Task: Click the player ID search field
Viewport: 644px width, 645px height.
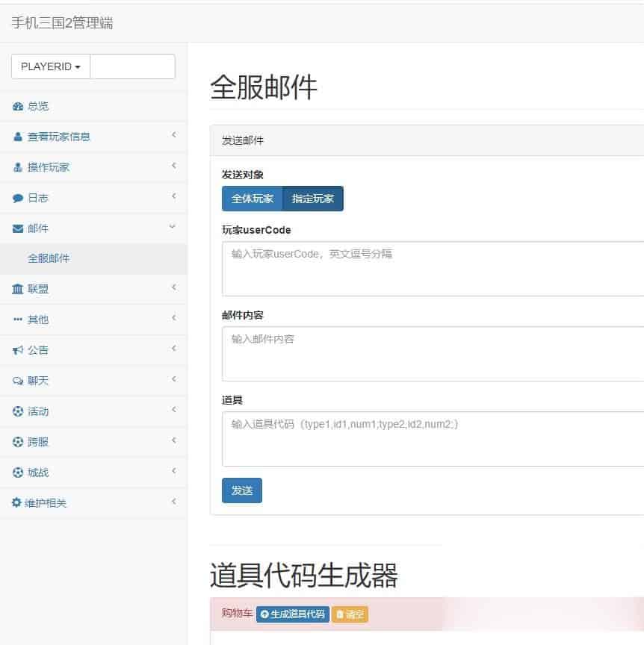Action: click(132, 66)
